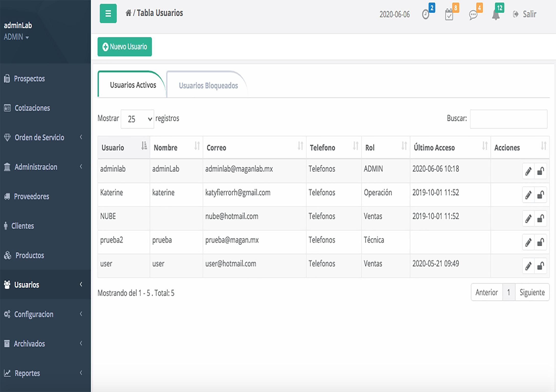Click the Técnica role cell

click(x=386, y=242)
